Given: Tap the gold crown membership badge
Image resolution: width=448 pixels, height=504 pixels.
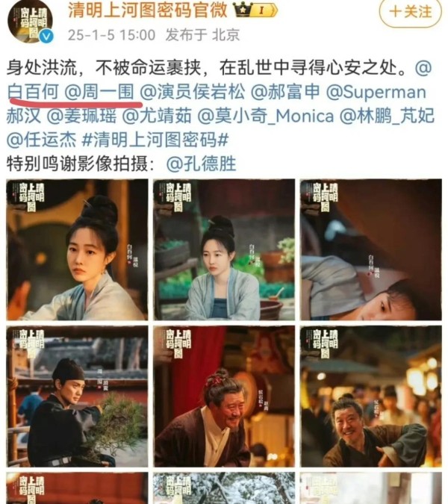Looking at the screenshot, I should (x=255, y=10).
